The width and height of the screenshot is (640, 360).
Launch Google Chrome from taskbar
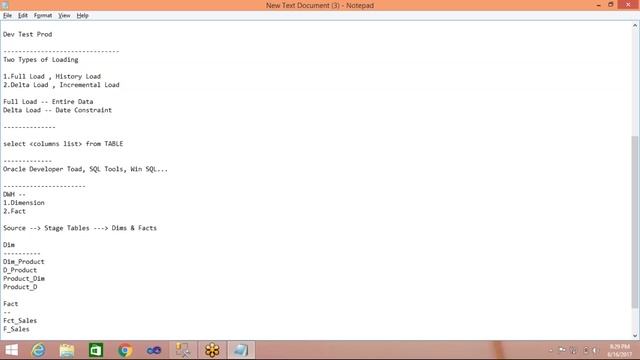[x=125, y=350]
